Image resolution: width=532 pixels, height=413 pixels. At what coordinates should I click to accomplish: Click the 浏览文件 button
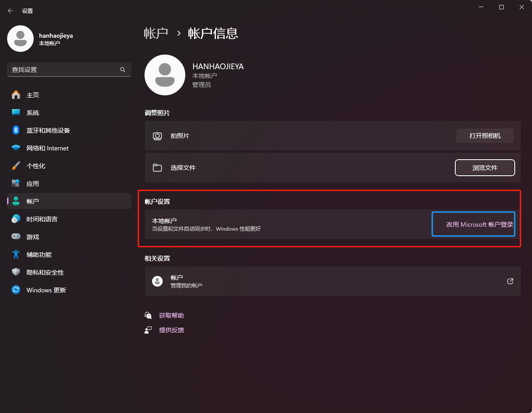click(x=485, y=168)
